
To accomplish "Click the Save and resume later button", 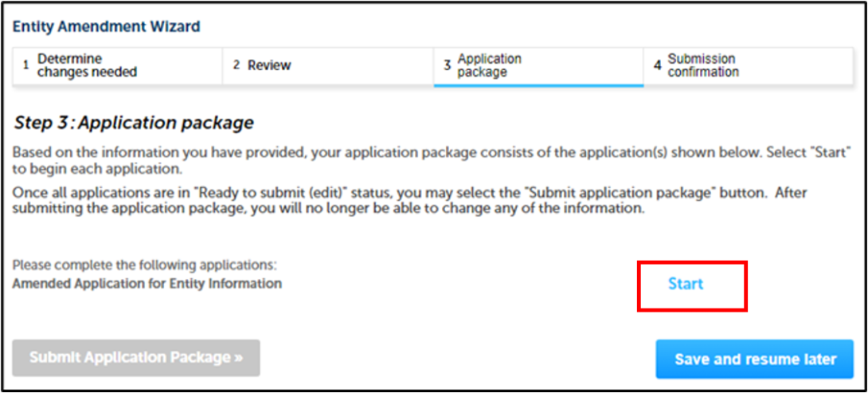I will pyautogui.click(x=755, y=360).
